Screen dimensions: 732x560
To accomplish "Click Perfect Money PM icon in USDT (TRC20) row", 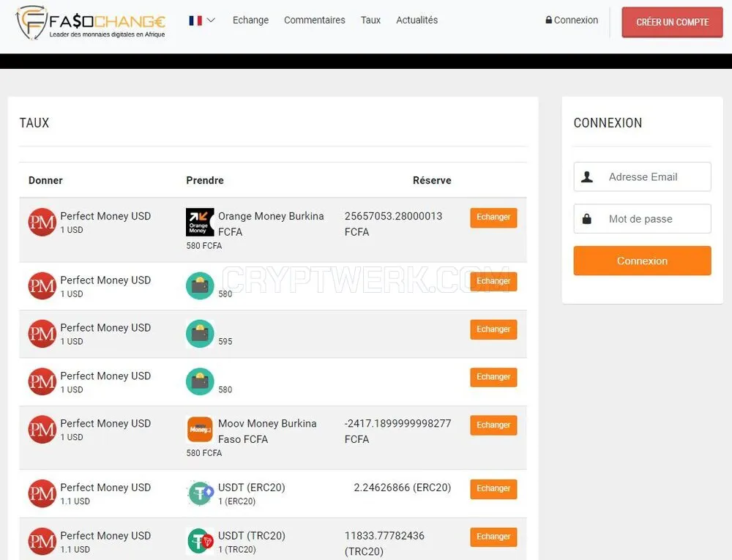I will [42, 542].
